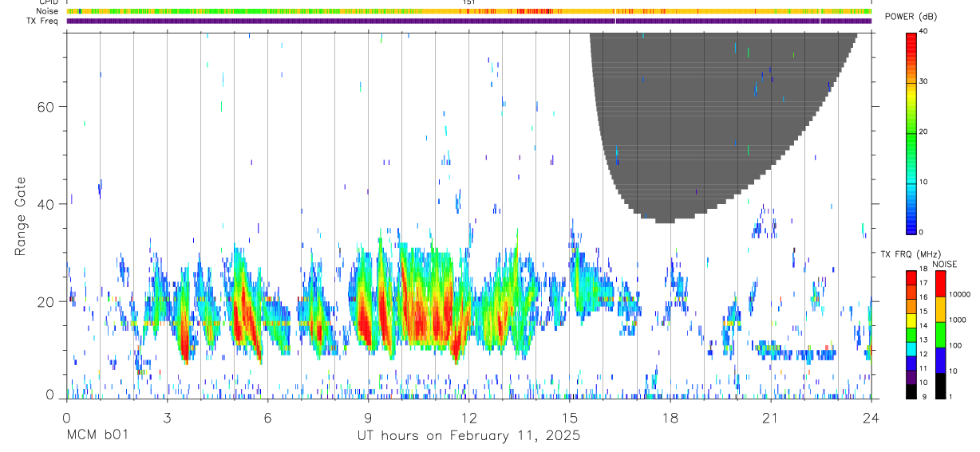
Task: Click the '24' tick on the UT hours axis
Action: [871, 418]
